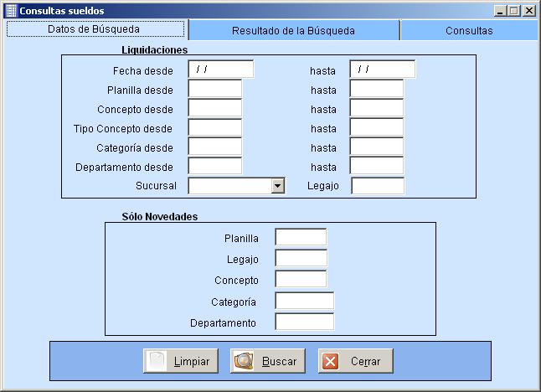Focus the Fecha desde date field

coord(220,70)
